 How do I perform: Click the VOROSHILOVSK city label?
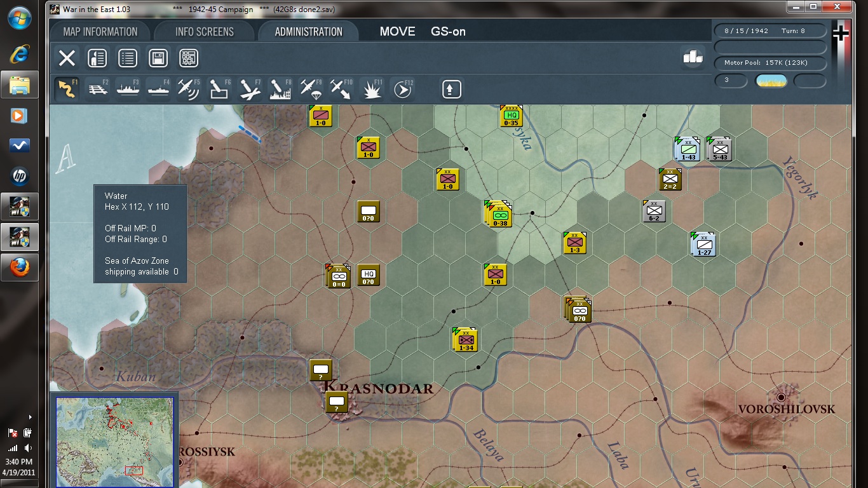point(787,409)
